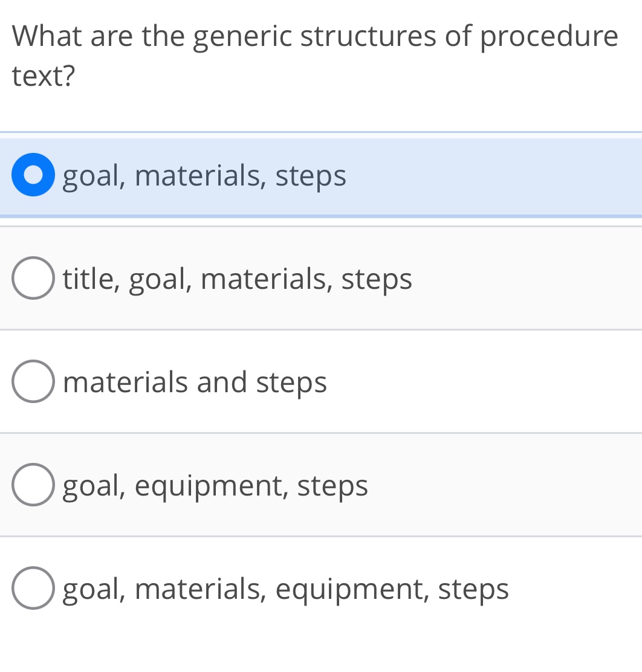Screen dimensions: 642x672
Task: Click "title, goal, materials, steps" option label
Action: (238, 280)
